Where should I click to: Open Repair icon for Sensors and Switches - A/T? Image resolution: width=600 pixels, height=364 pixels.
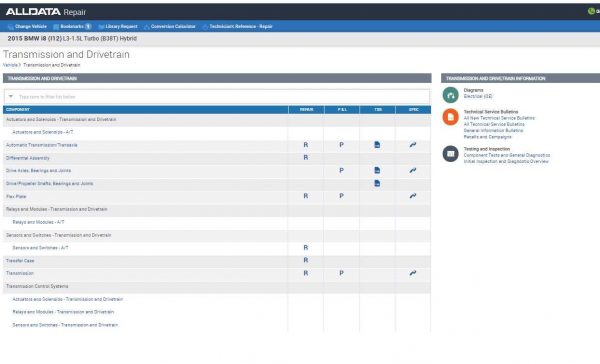point(306,248)
